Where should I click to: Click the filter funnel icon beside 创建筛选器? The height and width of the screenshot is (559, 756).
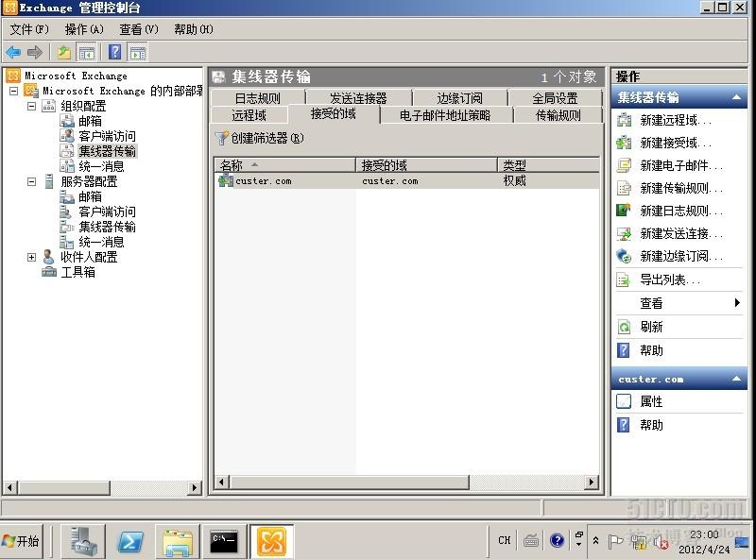click(x=221, y=138)
